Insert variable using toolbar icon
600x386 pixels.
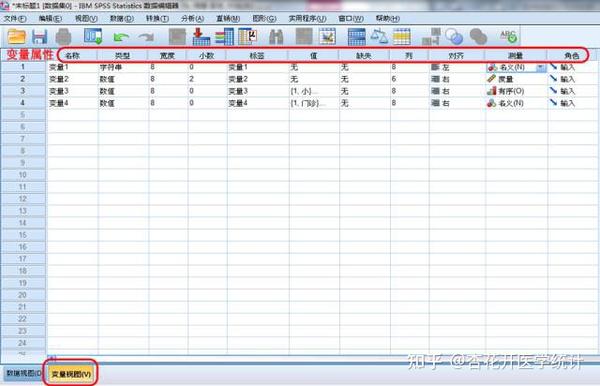pyautogui.click(x=327, y=37)
